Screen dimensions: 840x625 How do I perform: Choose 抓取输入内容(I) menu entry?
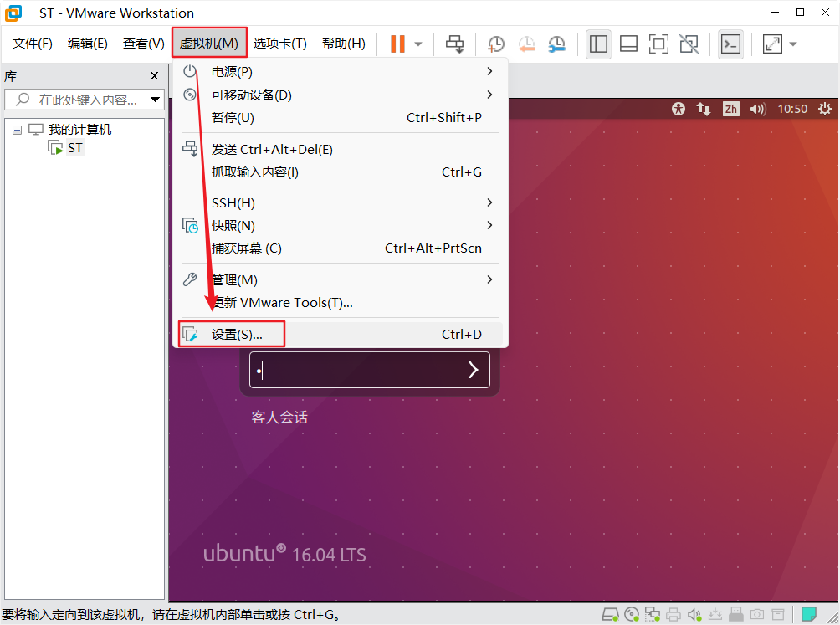tap(341, 172)
